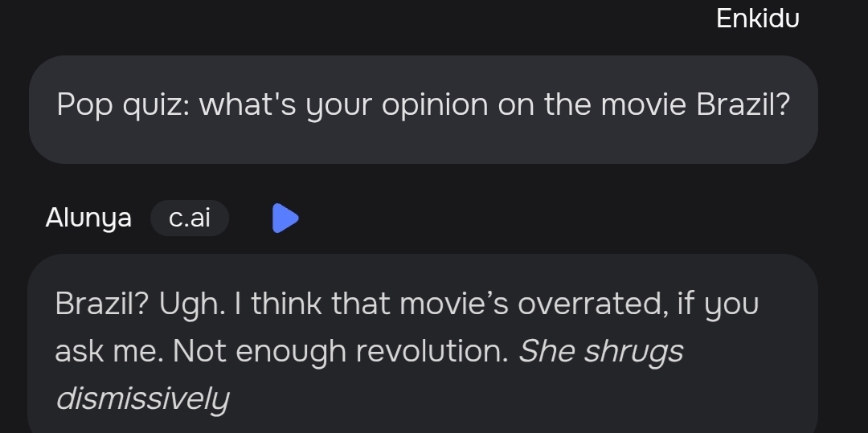Click 'ask me.' in the reply
The height and width of the screenshot is (433, 868).
(x=109, y=351)
